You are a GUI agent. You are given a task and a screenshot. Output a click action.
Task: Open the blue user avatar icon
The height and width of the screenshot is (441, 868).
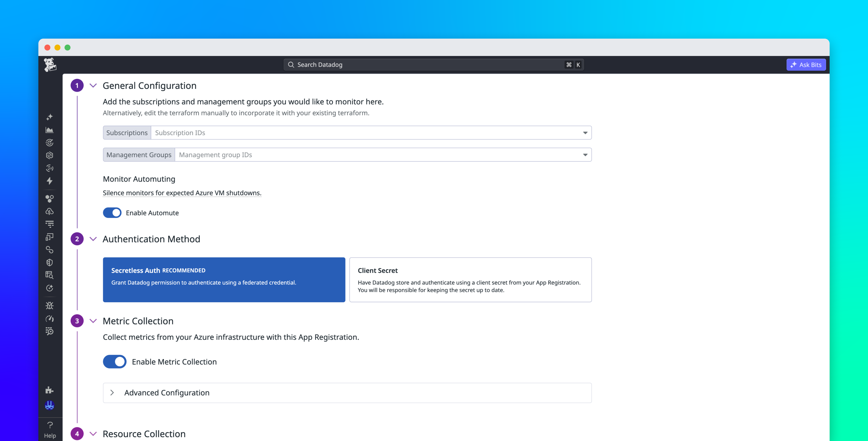50,405
